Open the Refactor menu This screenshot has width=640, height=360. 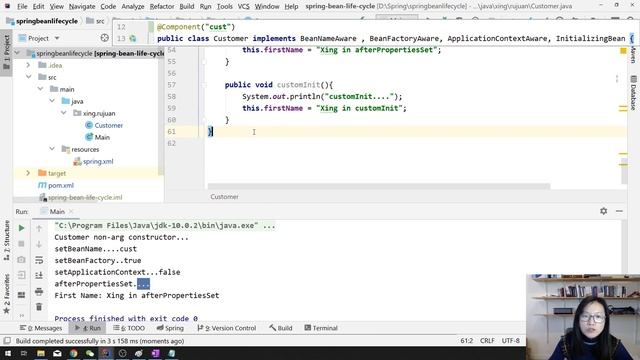pos(162,6)
